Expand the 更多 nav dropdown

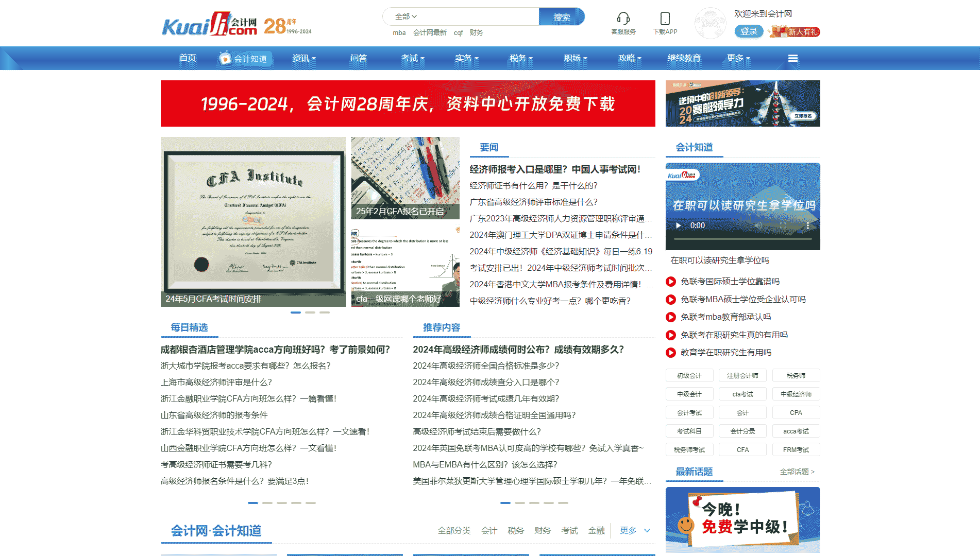(x=738, y=58)
